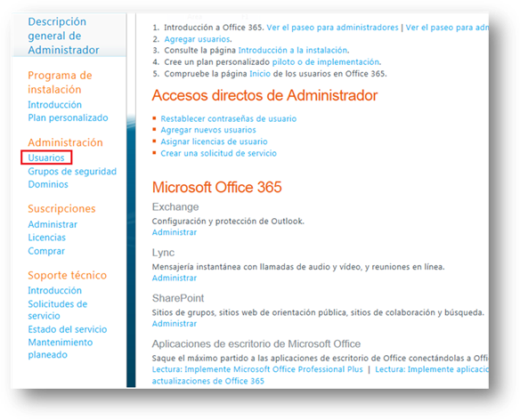Open Ver el paseo para administradores
This screenshot has height=420, width=520.
[332, 28]
